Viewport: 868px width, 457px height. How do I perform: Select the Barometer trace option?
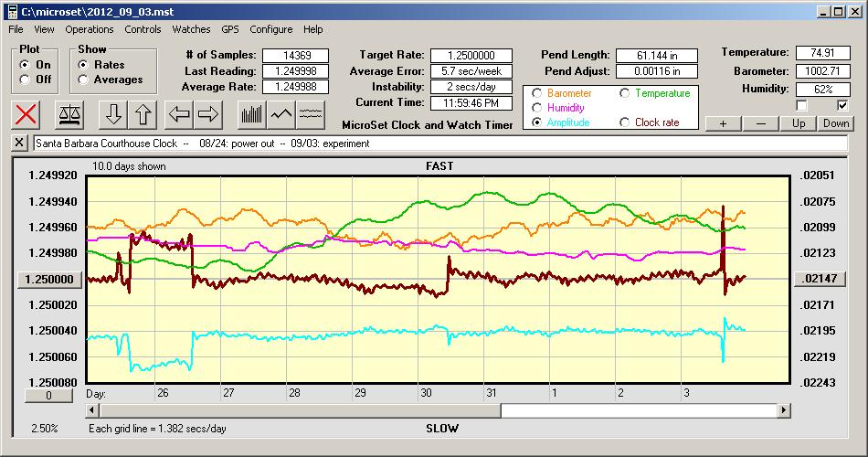(x=536, y=93)
